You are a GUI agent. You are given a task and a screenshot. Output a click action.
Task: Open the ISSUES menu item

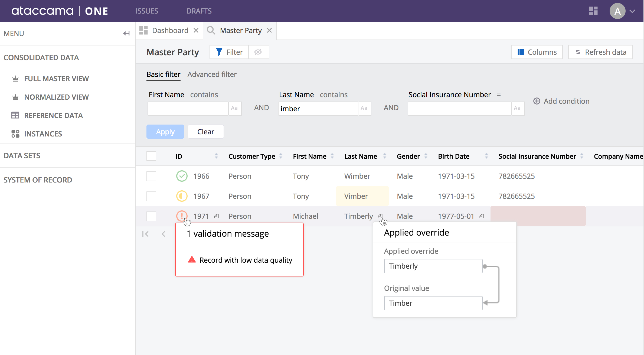[146, 11]
